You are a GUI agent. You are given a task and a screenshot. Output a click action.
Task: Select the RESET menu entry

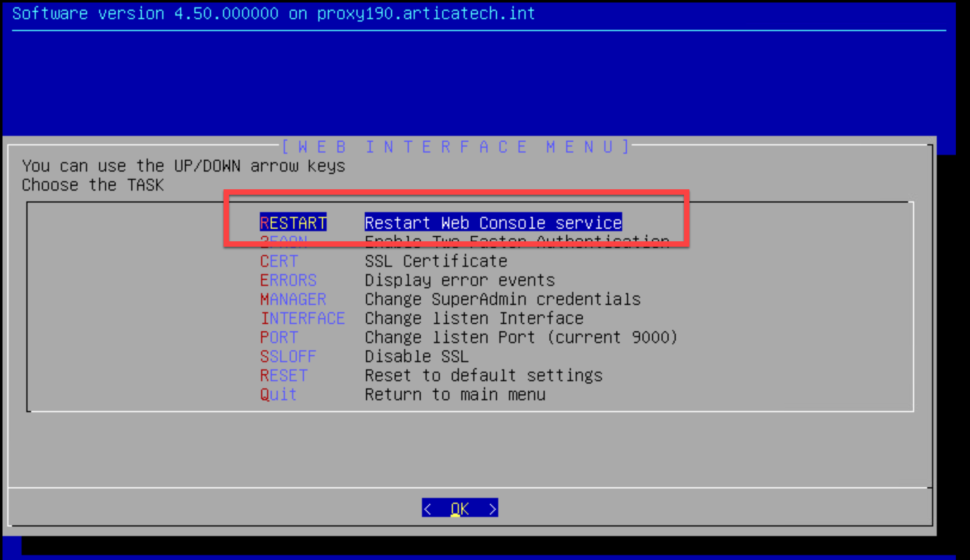click(284, 376)
